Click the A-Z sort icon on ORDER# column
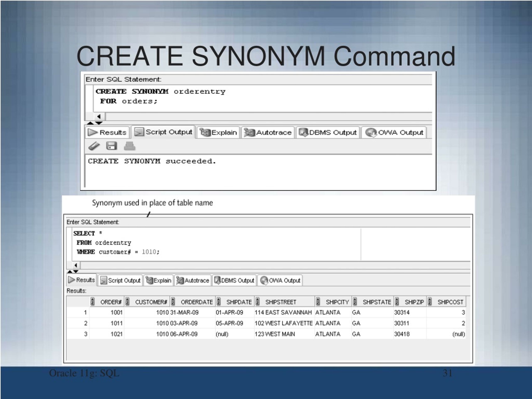The image size is (532, 399). coord(93,301)
